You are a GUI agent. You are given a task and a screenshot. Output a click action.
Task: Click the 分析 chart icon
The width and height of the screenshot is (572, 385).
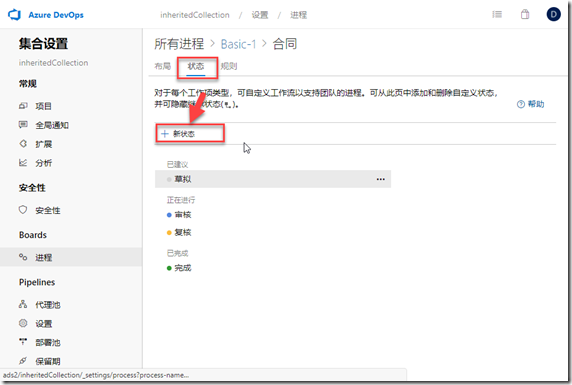point(23,163)
